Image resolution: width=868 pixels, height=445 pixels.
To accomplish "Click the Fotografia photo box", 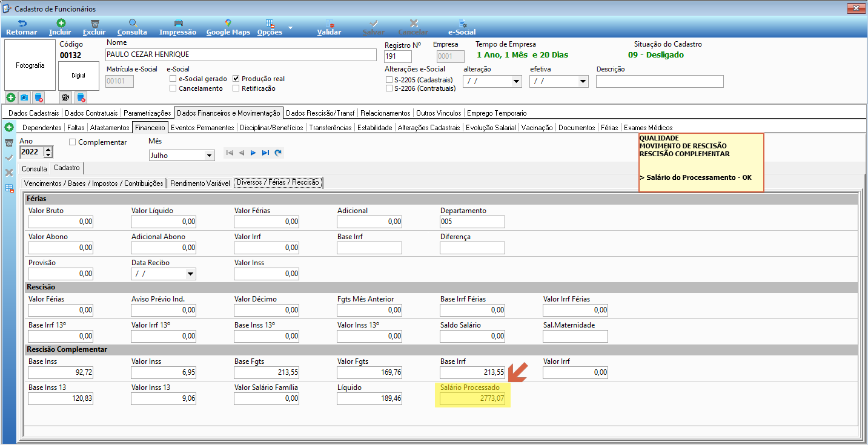I will (x=30, y=65).
